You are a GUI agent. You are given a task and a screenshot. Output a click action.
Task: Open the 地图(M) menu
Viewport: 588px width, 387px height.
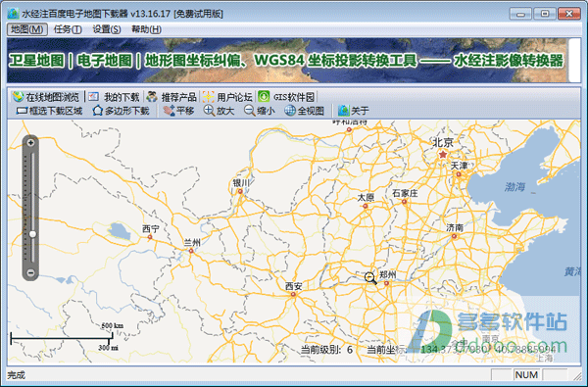[x=27, y=29]
